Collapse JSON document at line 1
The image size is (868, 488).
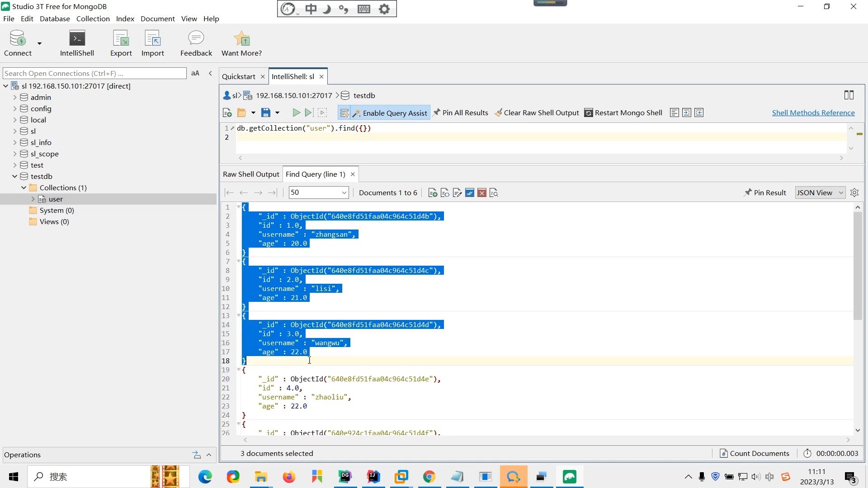point(239,207)
